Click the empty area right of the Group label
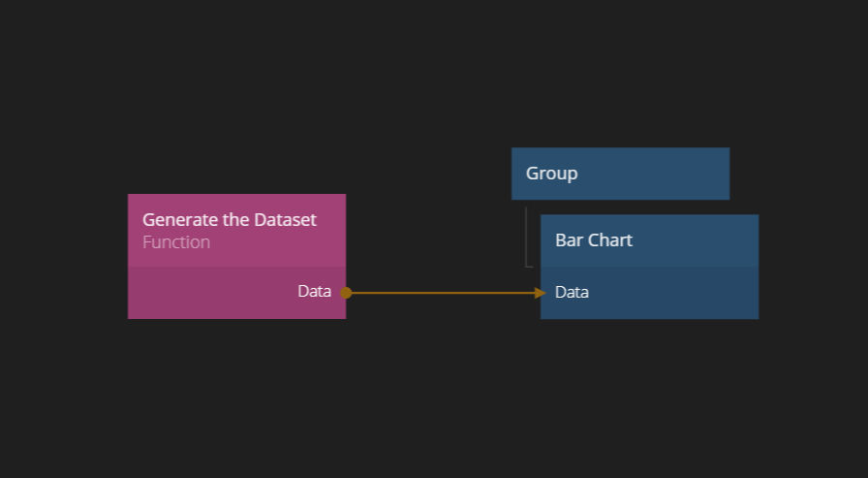This screenshot has width=868, height=478. 659,174
